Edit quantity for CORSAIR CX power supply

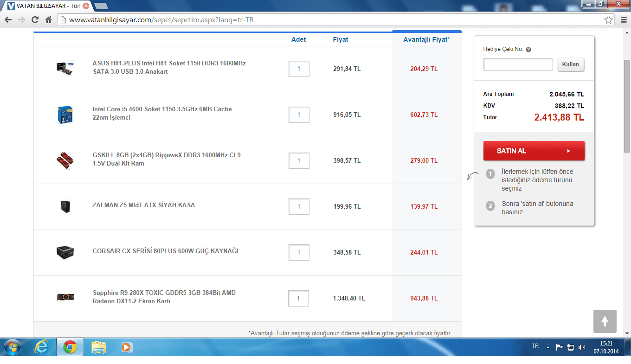click(299, 252)
